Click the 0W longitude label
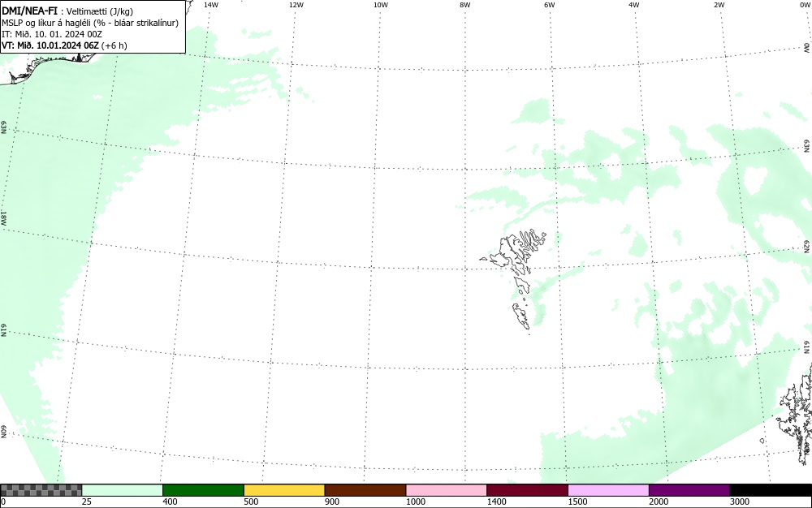The width and height of the screenshot is (812, 508). (x=805, y=5)
